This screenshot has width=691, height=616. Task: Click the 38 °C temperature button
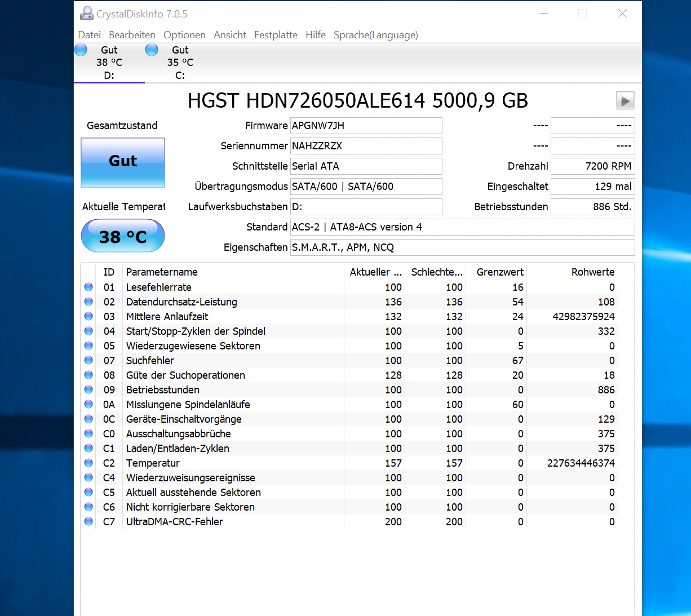pos(123,236)
